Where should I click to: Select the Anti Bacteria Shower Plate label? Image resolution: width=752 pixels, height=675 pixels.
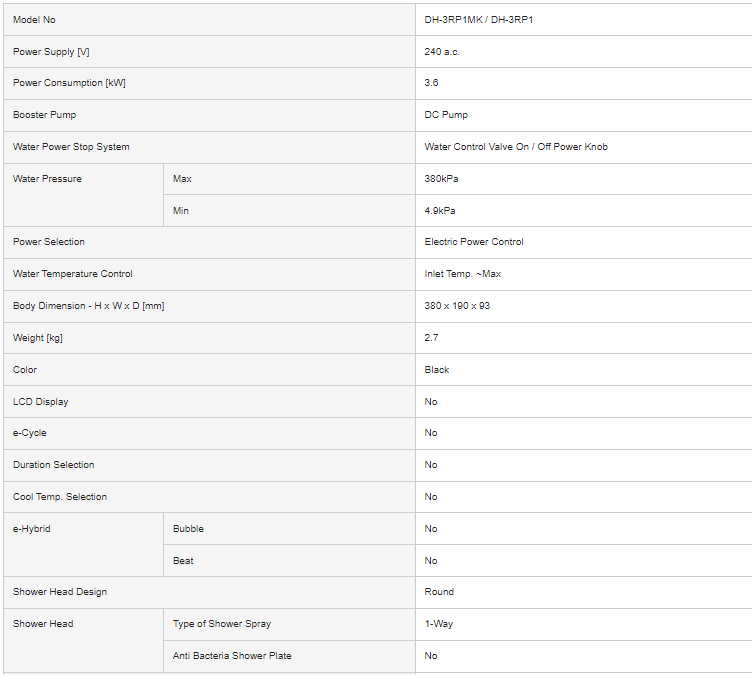pyautogui.click(x=232, y=656)
